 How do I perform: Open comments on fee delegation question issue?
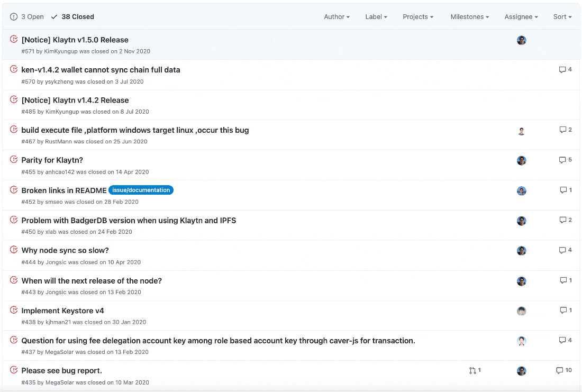[565, 340]
